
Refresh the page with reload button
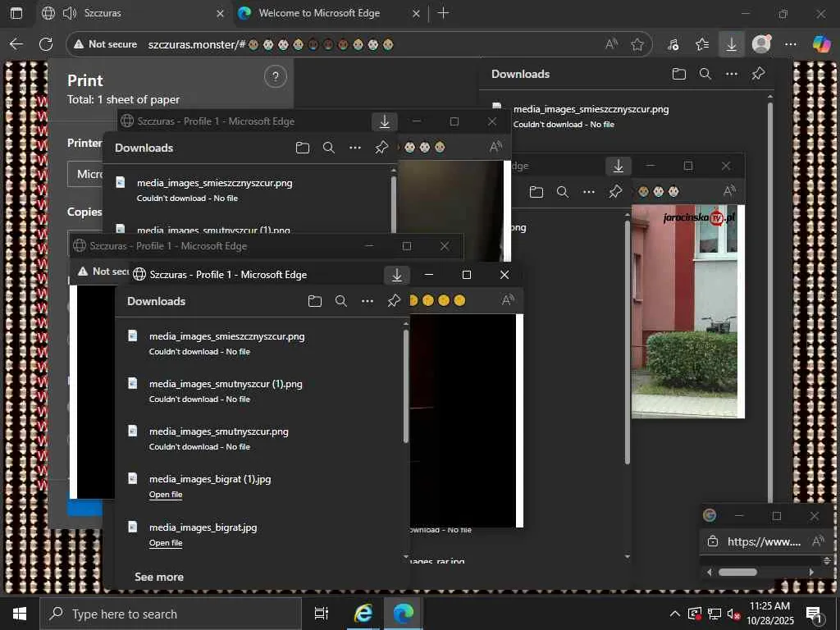click(46, 44)
